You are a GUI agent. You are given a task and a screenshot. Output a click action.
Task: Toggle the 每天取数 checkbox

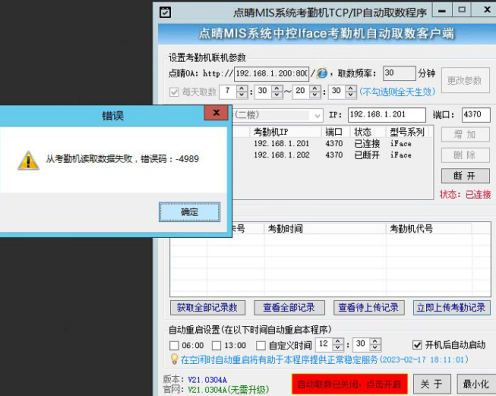(174, 92)
